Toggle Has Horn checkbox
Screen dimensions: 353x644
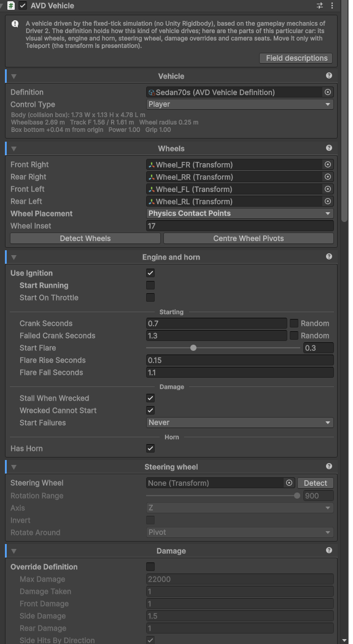click(x=150, y=448)
